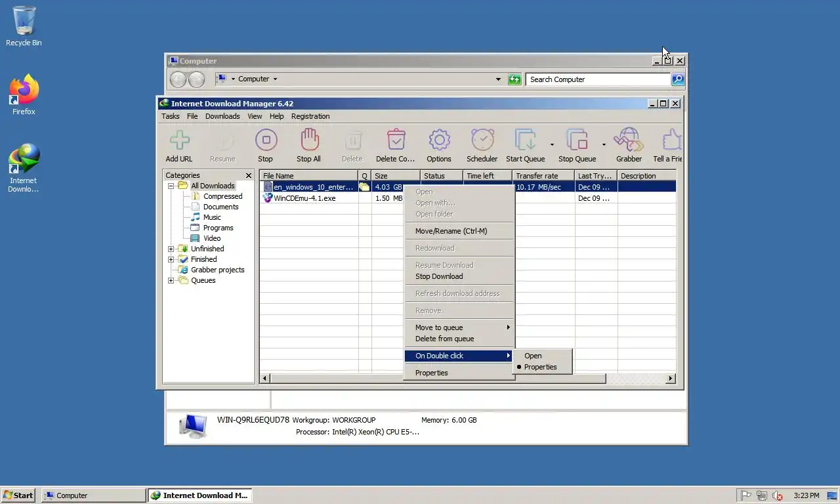Click the queue folder icon in en_windows_10 row
This screenshot has height=504, width=840.
coord(364,187)
